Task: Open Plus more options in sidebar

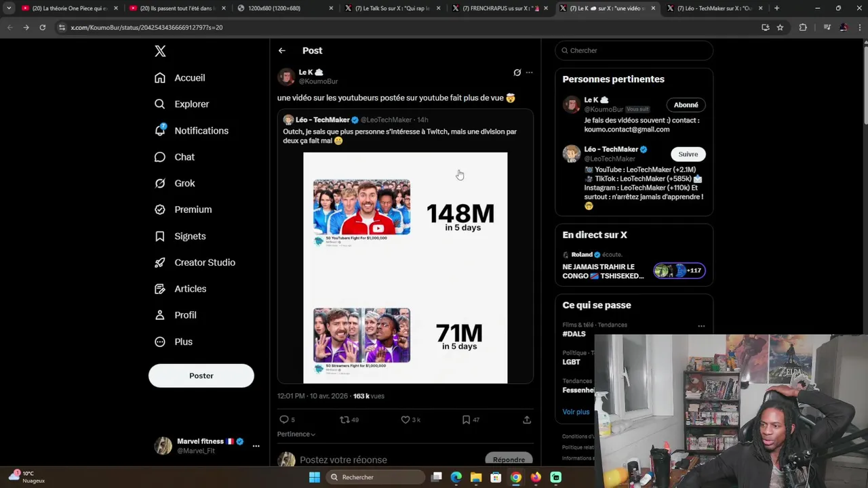Action: [174, 342]
